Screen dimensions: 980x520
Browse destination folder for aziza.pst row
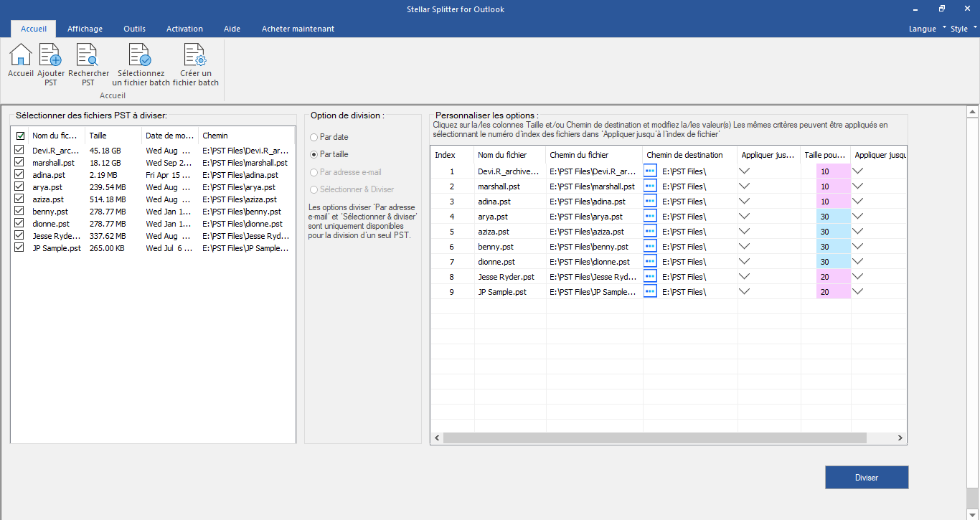pyautogui.click(x=650, y=232)
